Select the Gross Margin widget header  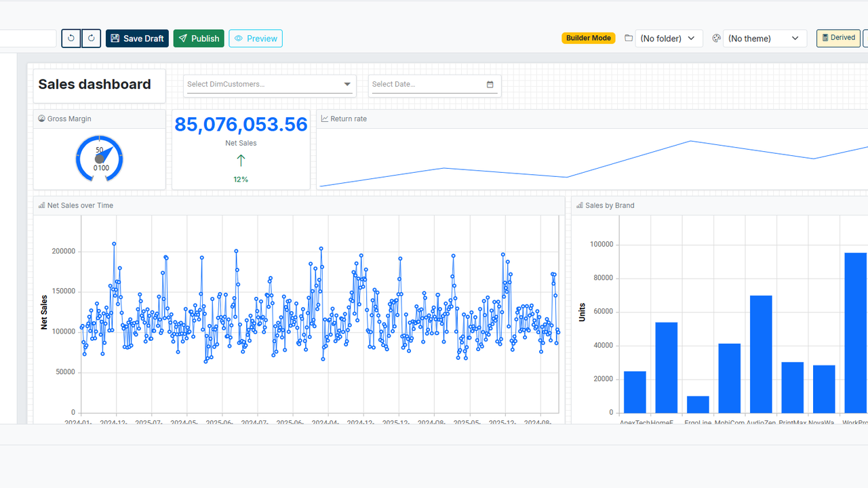[99, 119]
